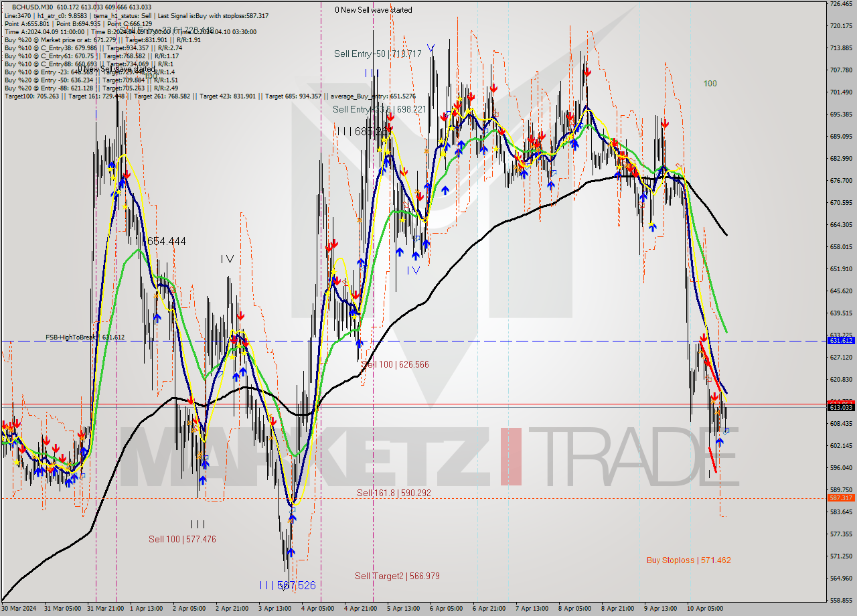857x616 pixels.
Task: Select the 'Buy %20 @ Entry -88' line
Action: click(91, 88)
